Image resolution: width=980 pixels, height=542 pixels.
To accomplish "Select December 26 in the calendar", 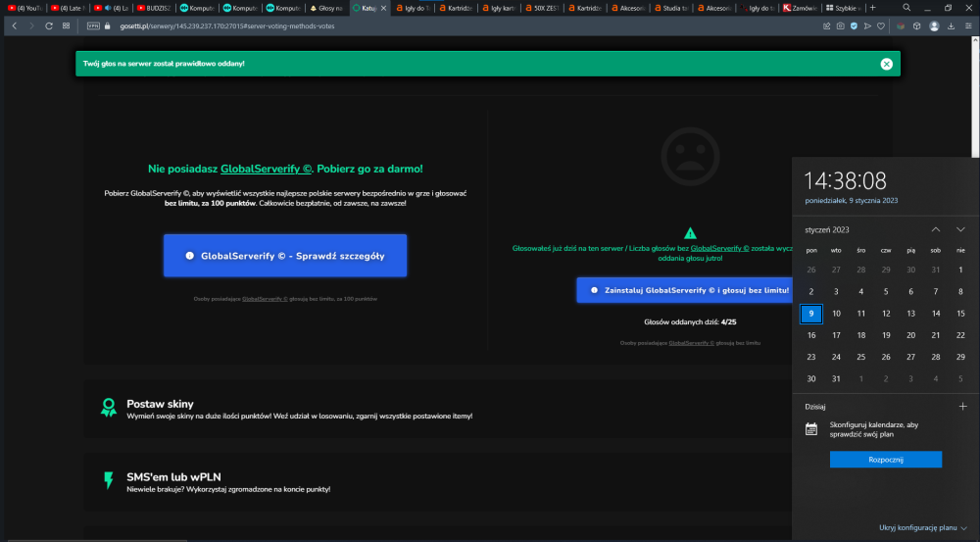I will 811,271.
